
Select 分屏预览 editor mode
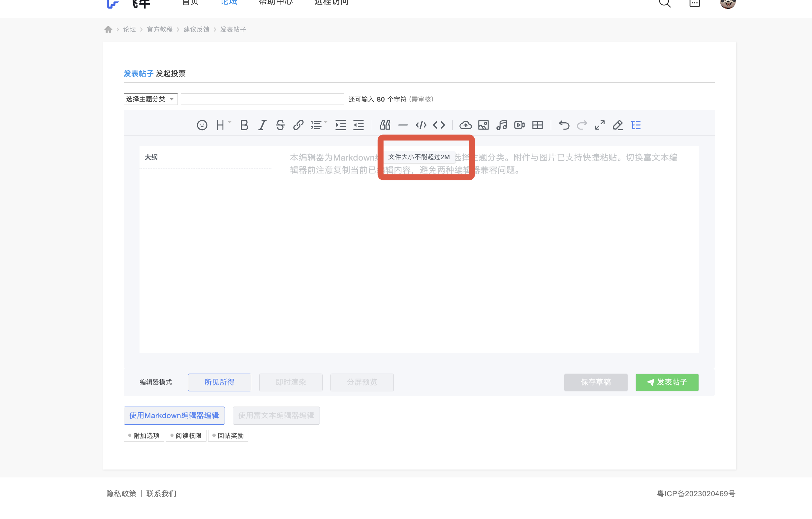click(x=362, y=382)
